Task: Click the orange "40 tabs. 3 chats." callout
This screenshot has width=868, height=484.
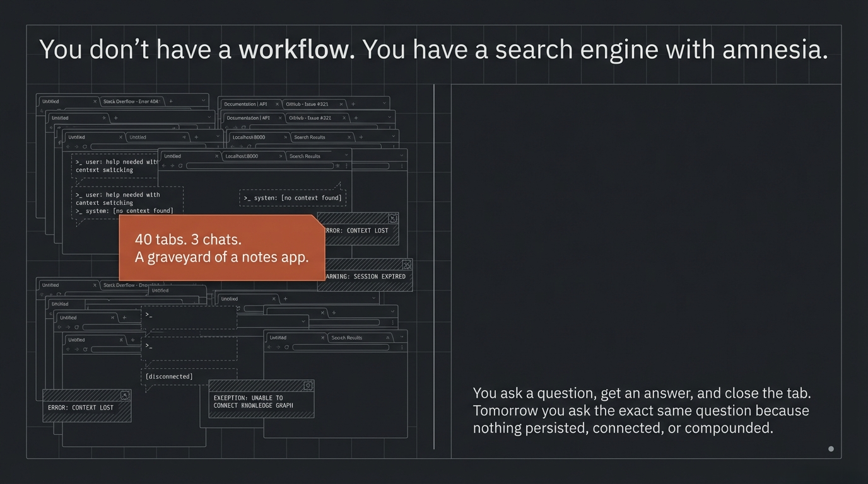Action: click(221, 248)
